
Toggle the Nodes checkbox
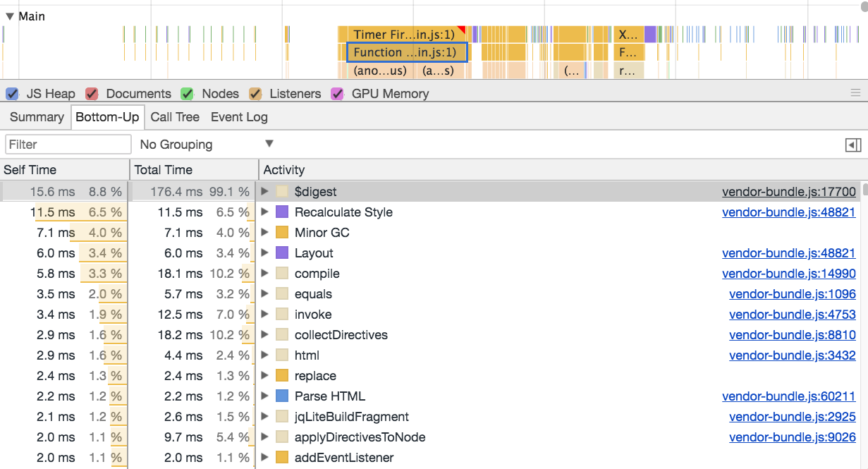coord(187,94)
